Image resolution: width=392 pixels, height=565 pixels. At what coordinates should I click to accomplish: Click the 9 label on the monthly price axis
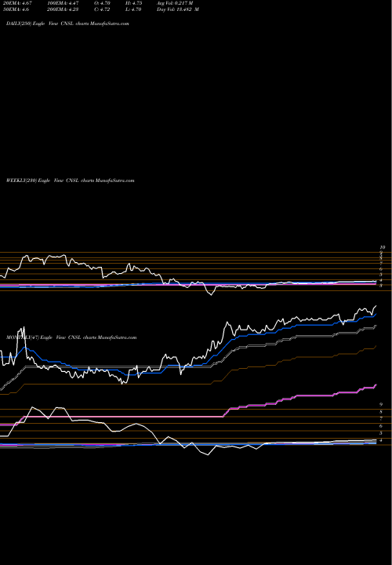pyautogui.click(x=381, y=405)
